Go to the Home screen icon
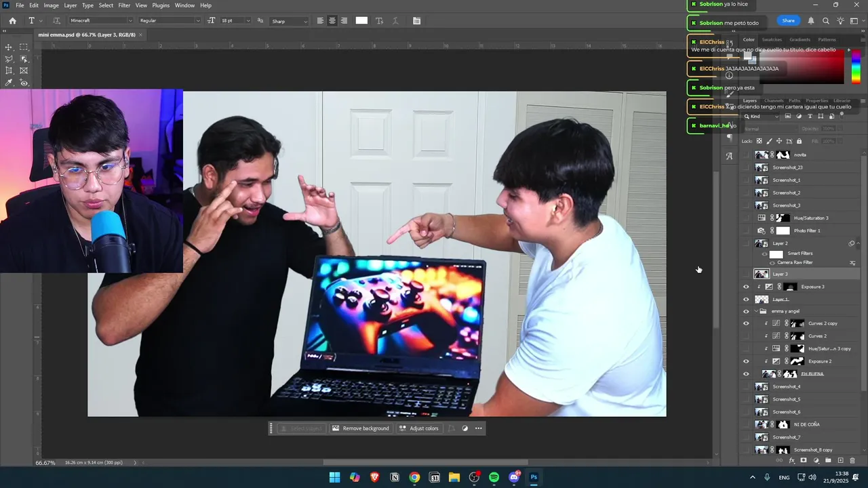The width and height of the screenshot is (868, 488). point(12,20)
